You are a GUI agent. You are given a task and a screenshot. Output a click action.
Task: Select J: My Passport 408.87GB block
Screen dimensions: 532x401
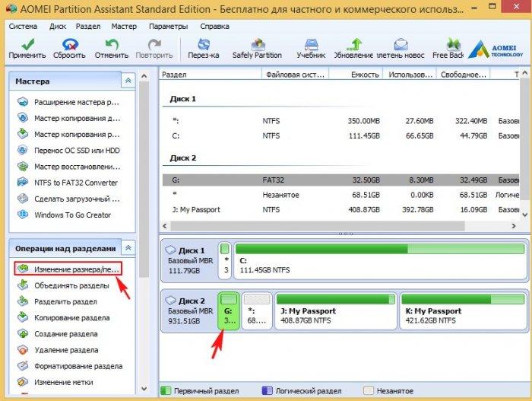[336, 311]
